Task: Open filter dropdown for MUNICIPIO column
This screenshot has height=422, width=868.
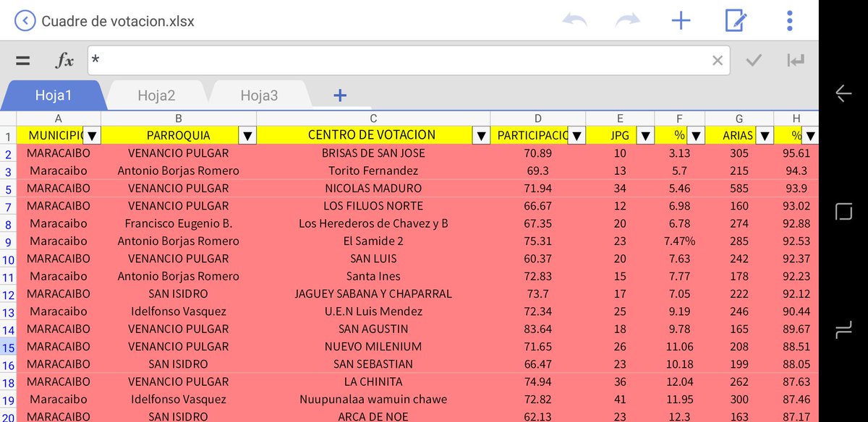Action: [92, 135]
